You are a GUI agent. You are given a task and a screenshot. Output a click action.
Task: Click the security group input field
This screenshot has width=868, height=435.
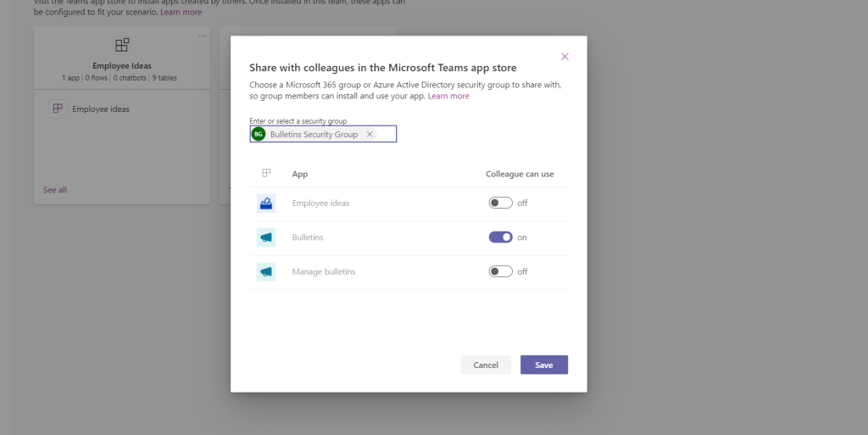tap(385, 134)
